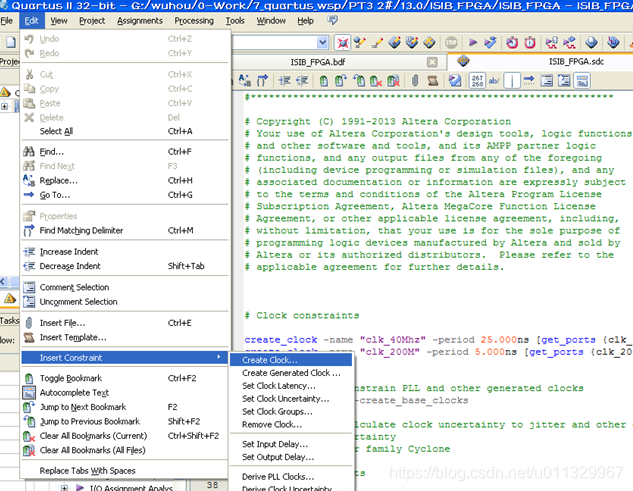Image resolution: width=633 pixels, height=491 pixels.
Task: Choose Set Input Delay... constraint
Action: point(291,444)
